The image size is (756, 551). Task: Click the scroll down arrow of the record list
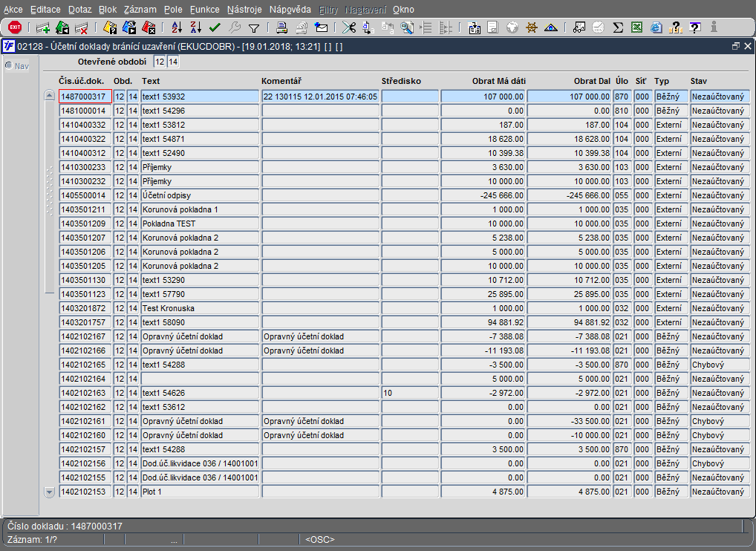pyautogui.click(x=49, y=492)
